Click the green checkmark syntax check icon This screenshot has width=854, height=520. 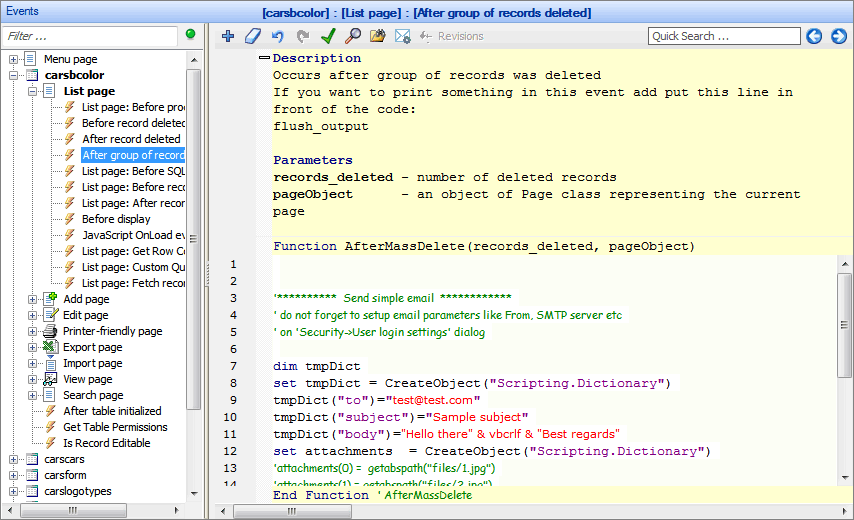pyautogui.click(x=328, y=36)
